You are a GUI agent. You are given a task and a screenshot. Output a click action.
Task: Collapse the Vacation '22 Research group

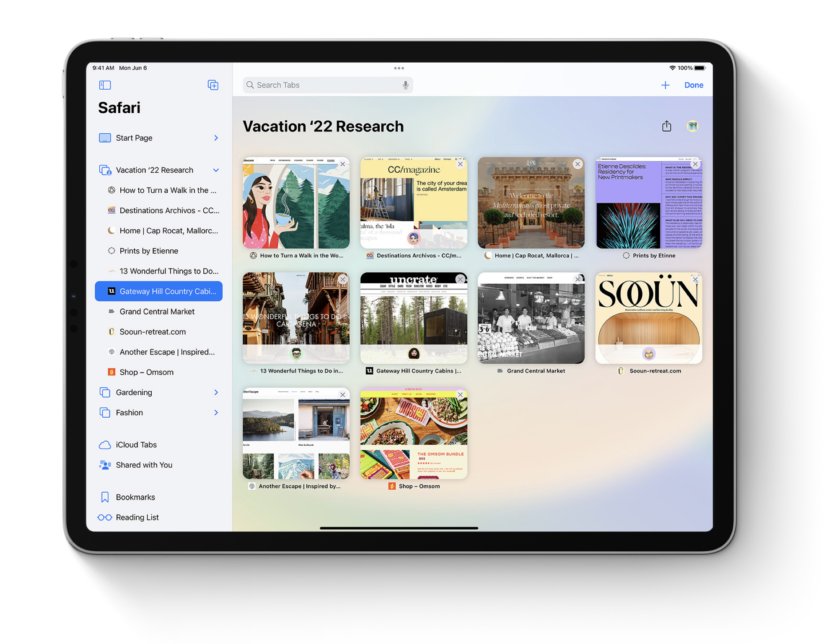[x=216, y=170]
